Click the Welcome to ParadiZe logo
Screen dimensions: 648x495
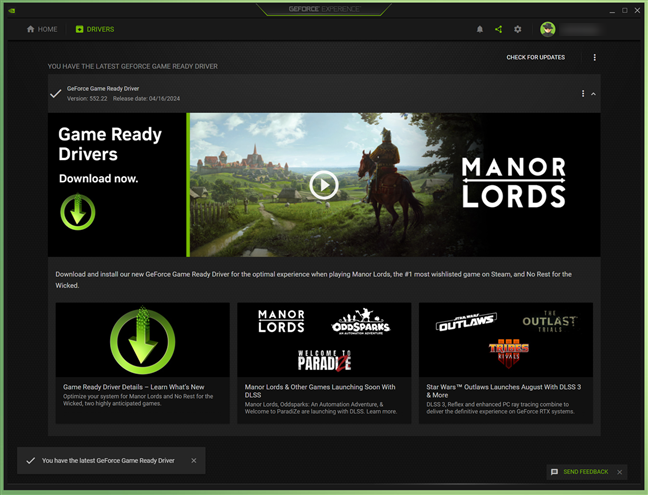point(324,361)
